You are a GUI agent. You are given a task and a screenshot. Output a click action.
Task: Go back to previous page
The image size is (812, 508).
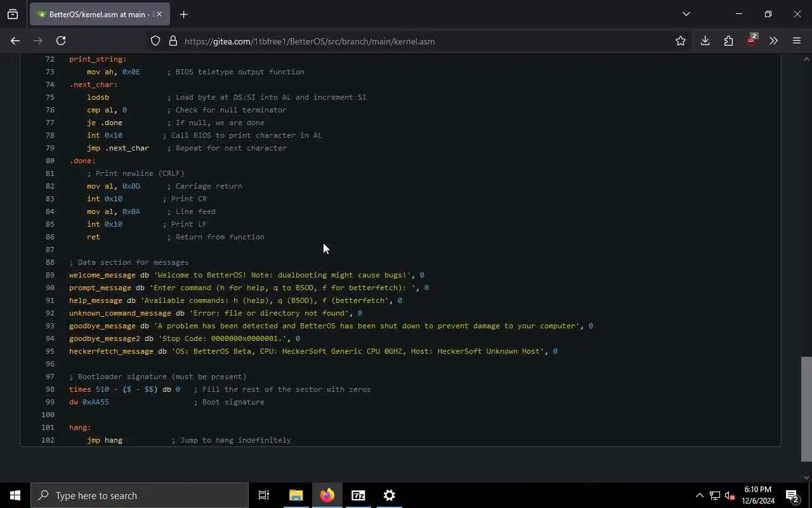tap(15, 41)
